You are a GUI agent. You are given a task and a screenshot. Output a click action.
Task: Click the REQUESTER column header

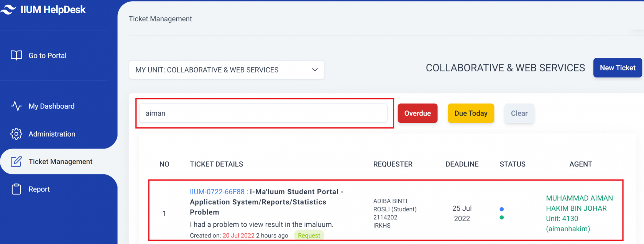(393, 164)
